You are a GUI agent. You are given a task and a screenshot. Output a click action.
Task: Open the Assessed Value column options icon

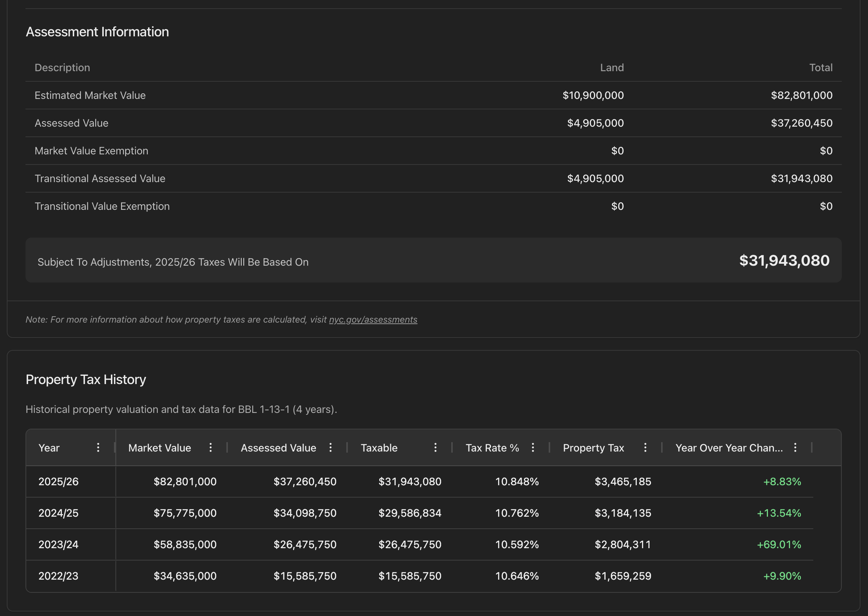pyautogui.click(x=331, y=448)
